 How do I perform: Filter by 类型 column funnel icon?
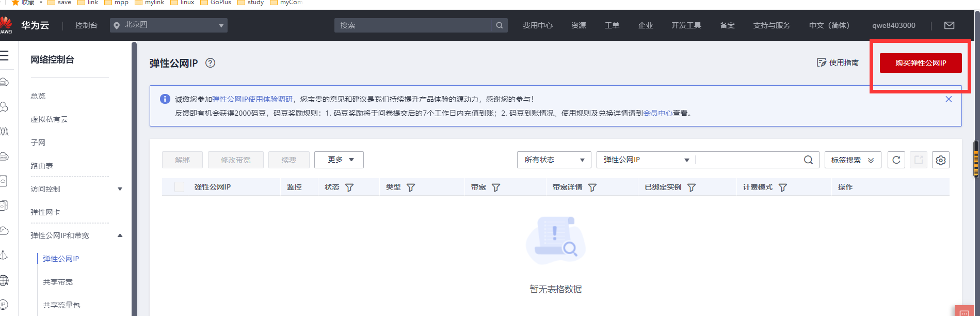coord(411,187)
